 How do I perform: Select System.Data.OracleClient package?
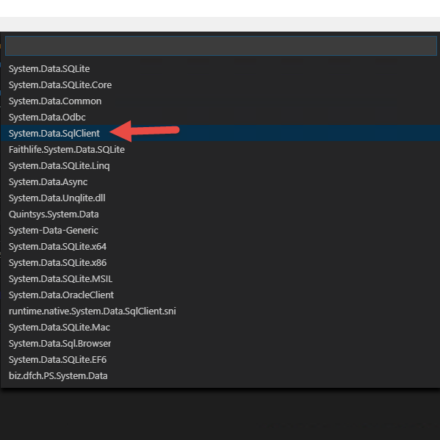(x=220, y=295)
